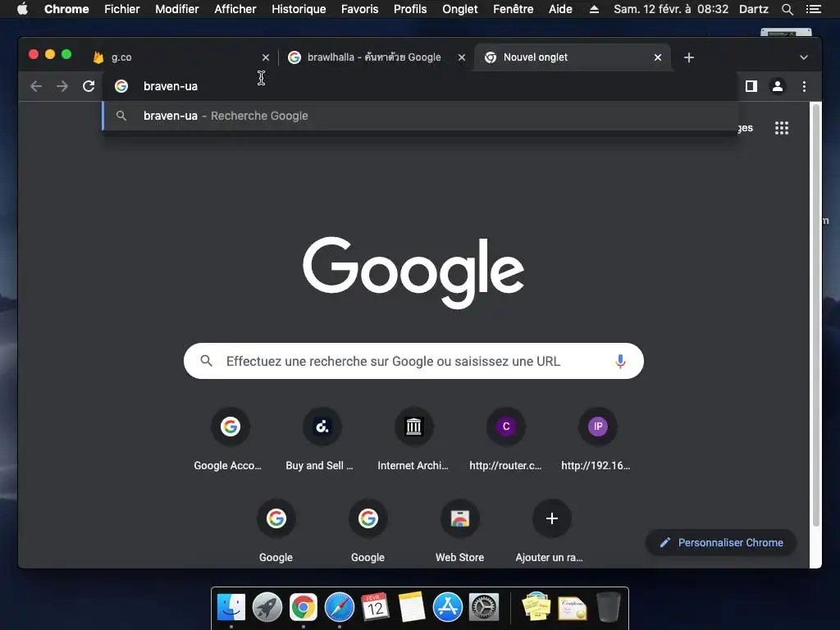Open the Apple menu
The height and width of the screenshot is (630, 840).
[x=22, y=9]
